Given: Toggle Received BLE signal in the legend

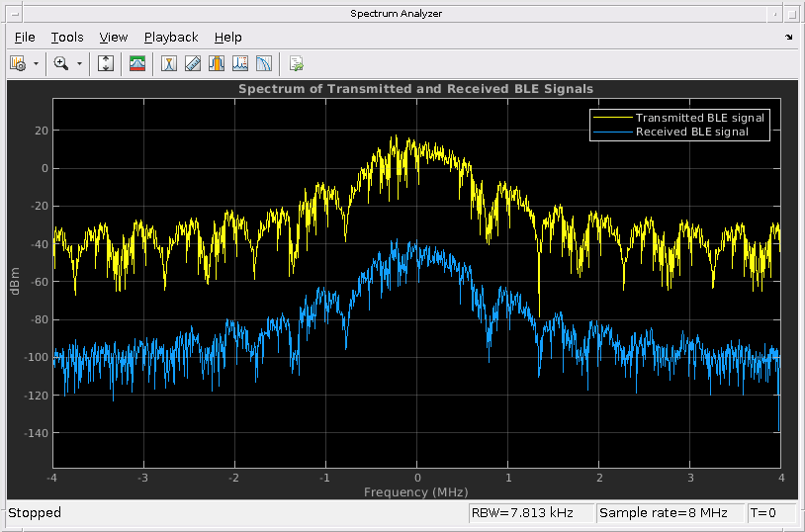Looking at the screenshot, I should [691, 132].
